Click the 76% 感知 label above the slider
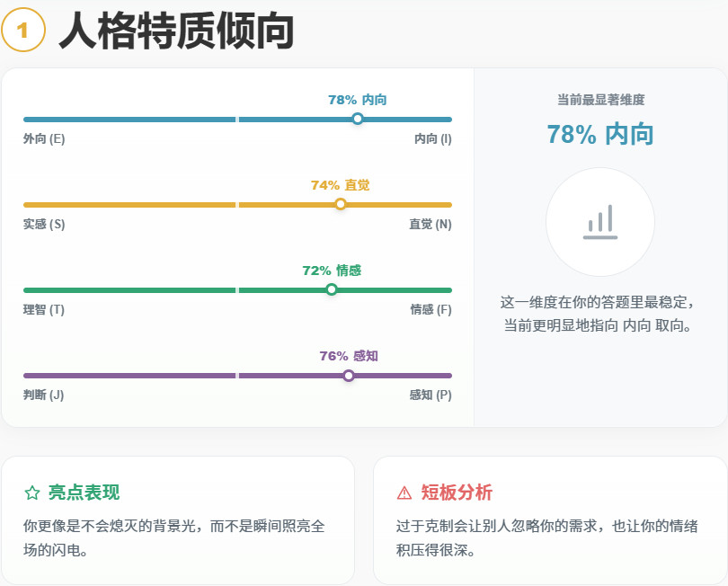 [347, 355]
